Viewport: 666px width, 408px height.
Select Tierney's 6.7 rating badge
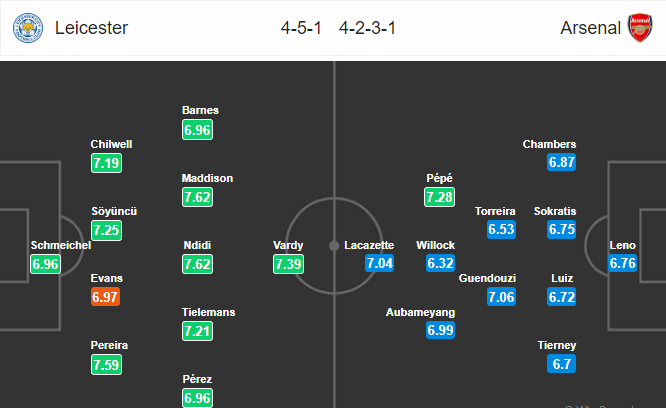click(x=562, y=364)
